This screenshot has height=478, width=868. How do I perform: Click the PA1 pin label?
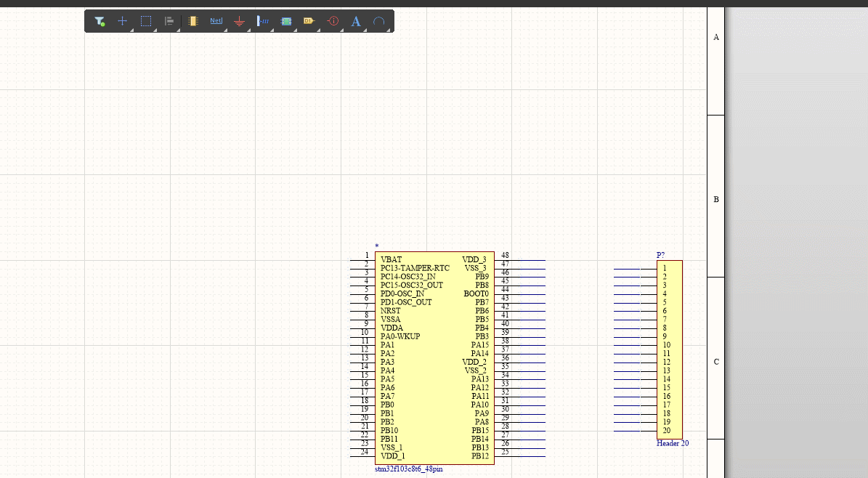click(387, 345)
